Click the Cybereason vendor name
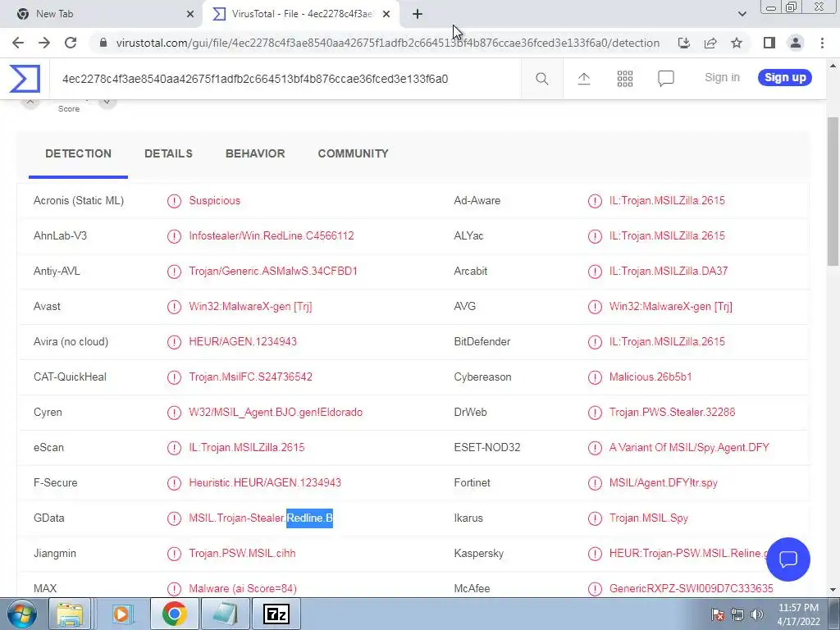This screenshot has width=840, height=630. (482, 377)
